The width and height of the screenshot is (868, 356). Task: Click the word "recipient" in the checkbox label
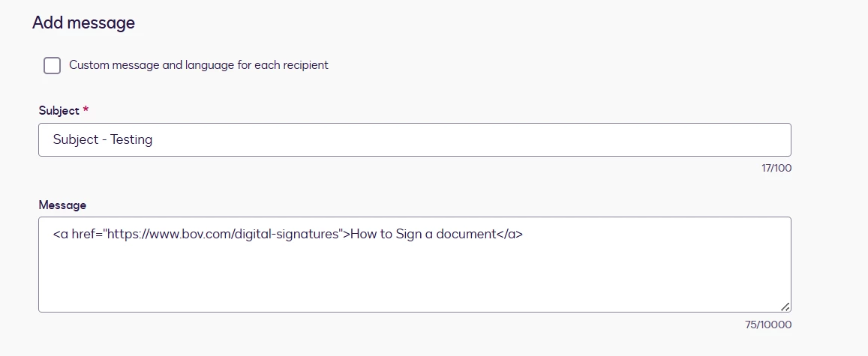coord(303,65)
